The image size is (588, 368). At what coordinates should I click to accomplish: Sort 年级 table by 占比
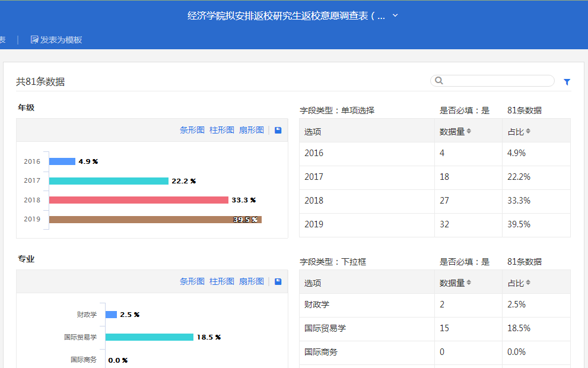coord(528,131)
